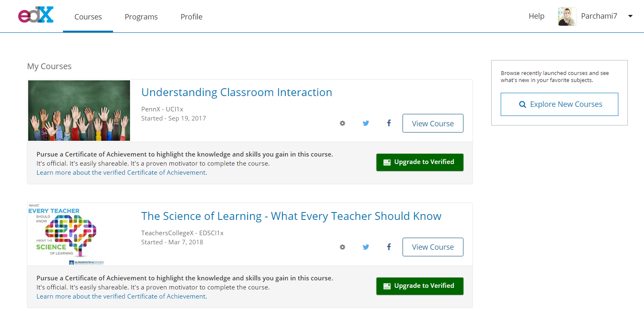Upgrade Understanding Classroom Interaction to Verified

click(x=420, y=162)
